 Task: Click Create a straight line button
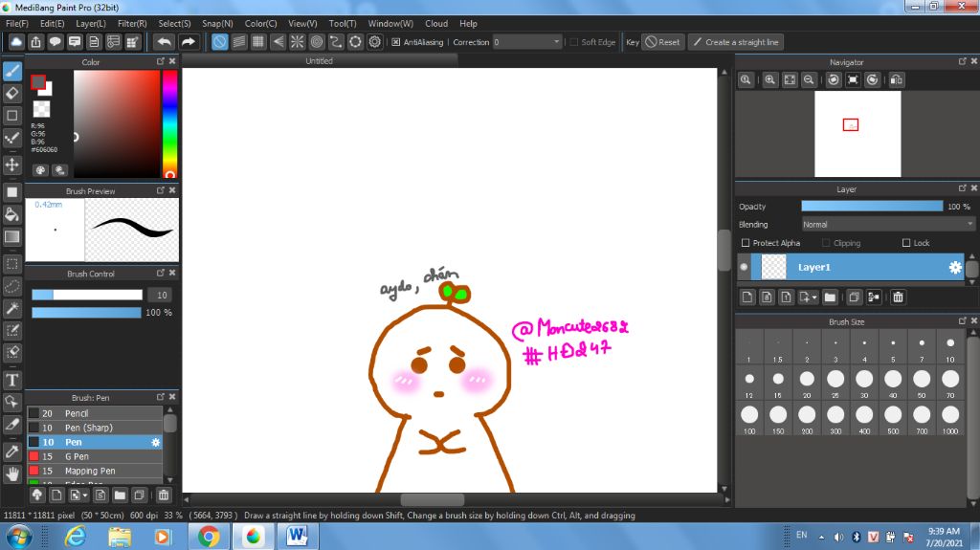[736, 42]
